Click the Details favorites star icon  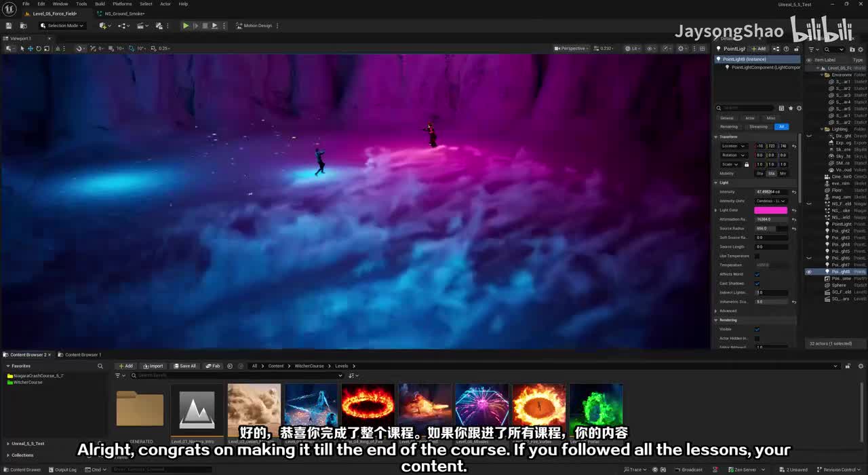pos(790,108)
